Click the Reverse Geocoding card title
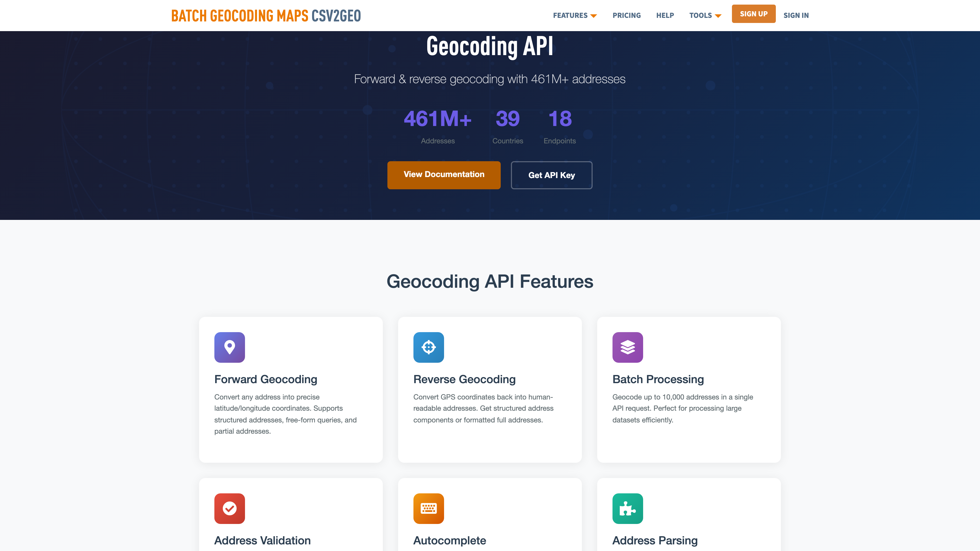This screenshot has height=551, width=980. 464,379
